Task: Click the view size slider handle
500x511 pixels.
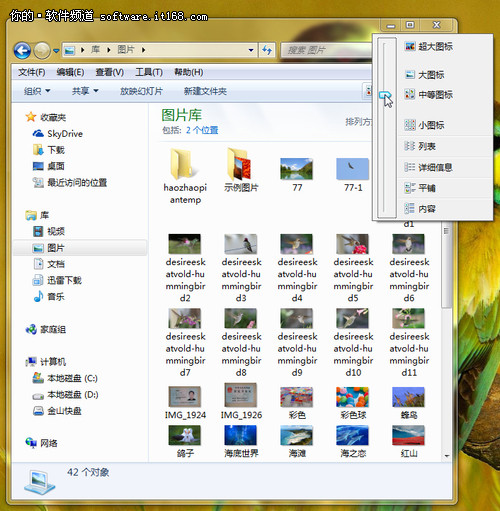Action: click(385, 95)
